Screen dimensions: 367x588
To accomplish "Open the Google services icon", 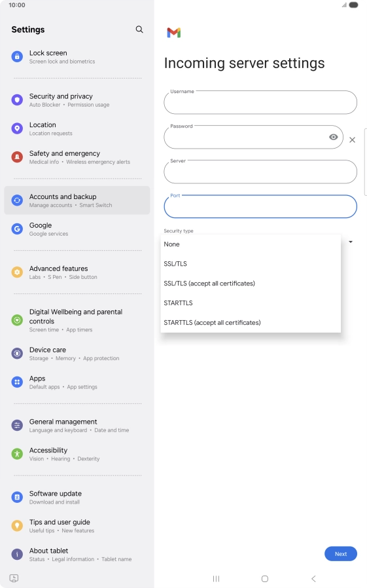I will pos(17,229).
